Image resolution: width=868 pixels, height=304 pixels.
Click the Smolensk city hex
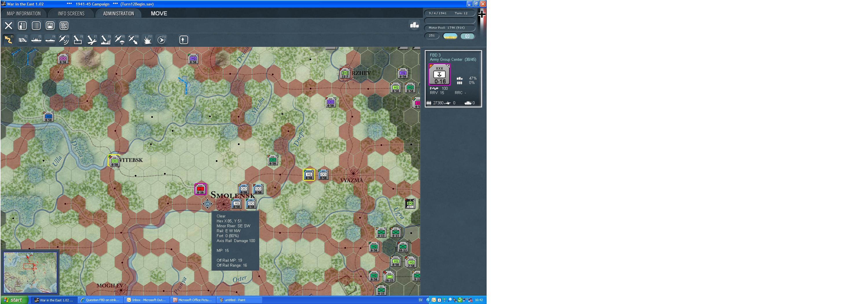223,204
